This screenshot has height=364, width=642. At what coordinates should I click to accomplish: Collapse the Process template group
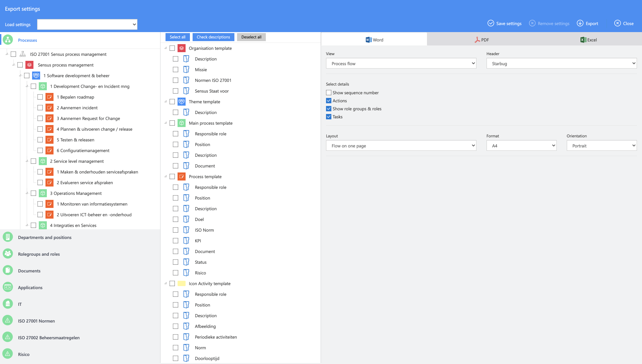(166, 176)
